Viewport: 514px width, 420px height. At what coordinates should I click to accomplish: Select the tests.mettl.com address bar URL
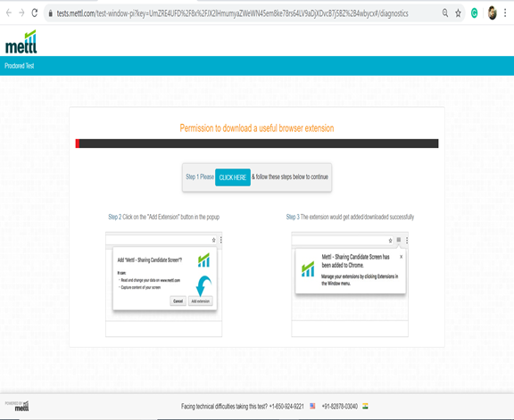coord(232,13)
